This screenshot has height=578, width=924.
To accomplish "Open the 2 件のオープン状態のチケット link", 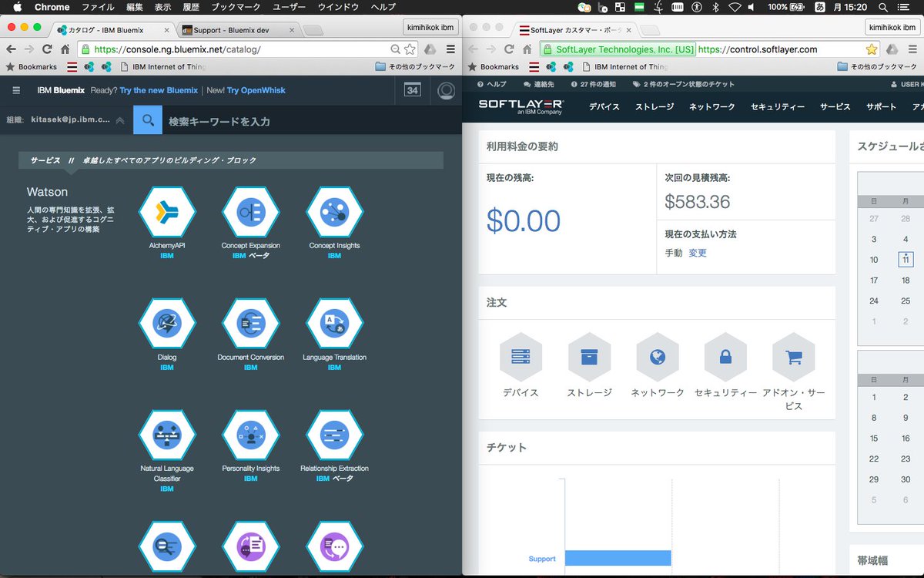I will (x=684, y=84).
